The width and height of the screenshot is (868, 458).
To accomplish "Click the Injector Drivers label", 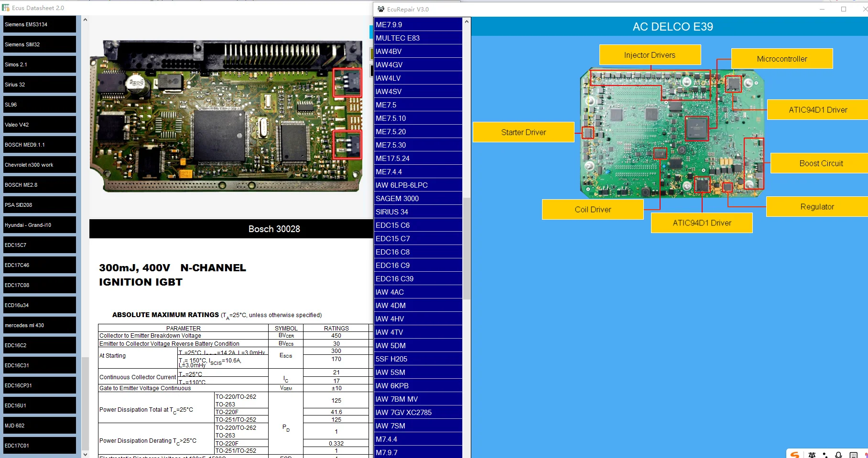I will [650, 55].
